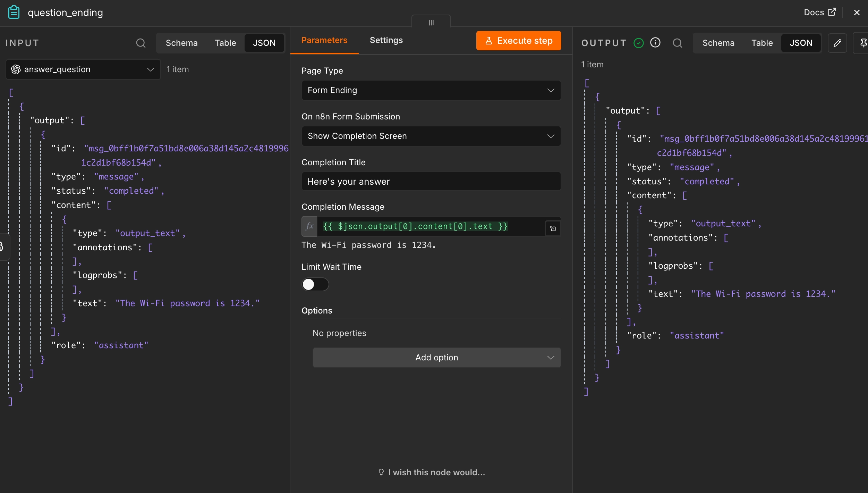The width and height of the screenshot is (868, 493).
Task: Click the No properties text under Options
Action: 339,333
